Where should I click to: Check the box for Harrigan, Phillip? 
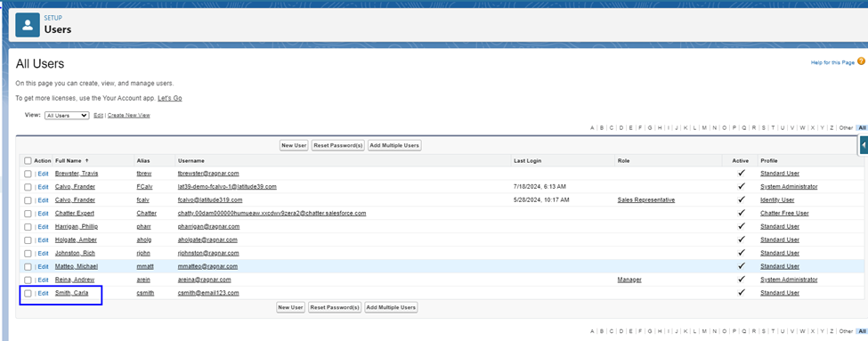28,226
